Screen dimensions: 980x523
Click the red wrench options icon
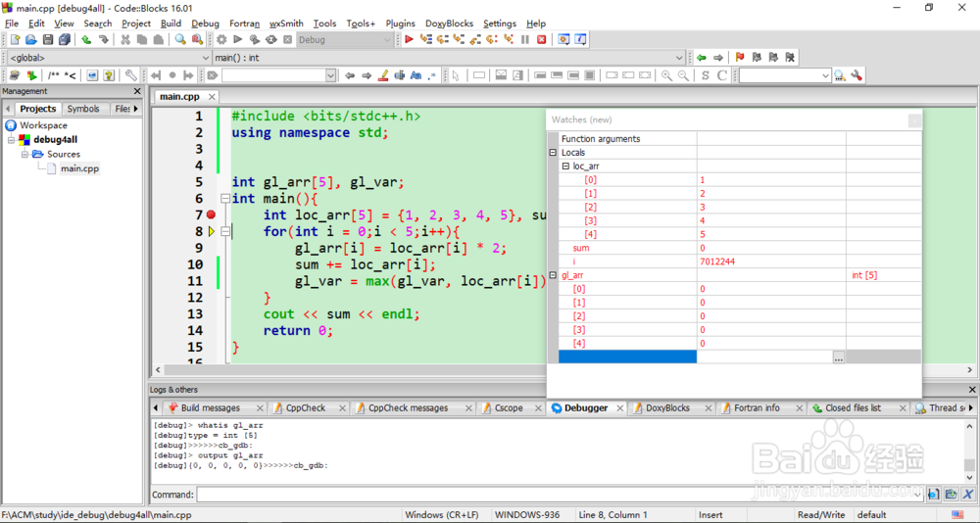(x=857, y=75)
